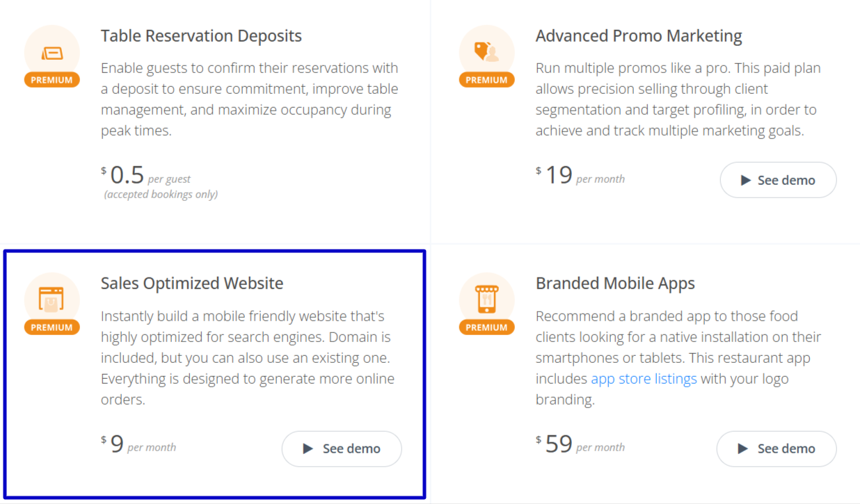Click the Table Reservation Deposits feature icon
This screenshot has width=860, height=504.
(x=52, y=52)
